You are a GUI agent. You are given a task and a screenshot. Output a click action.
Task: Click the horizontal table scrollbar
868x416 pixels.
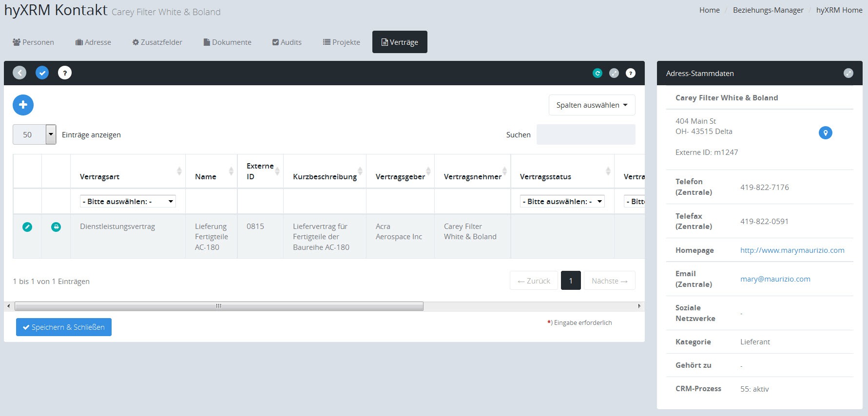point(219,306)
